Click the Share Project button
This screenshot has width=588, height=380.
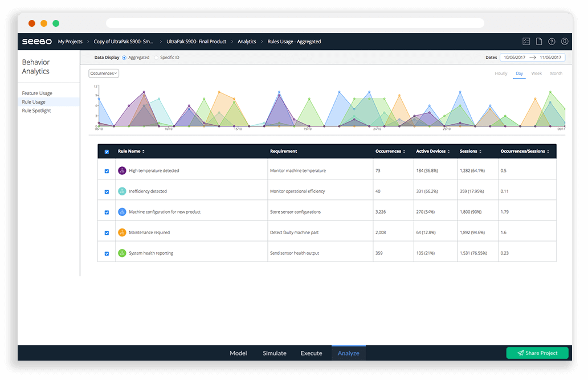pyautogui.click(x=537, y=353)
